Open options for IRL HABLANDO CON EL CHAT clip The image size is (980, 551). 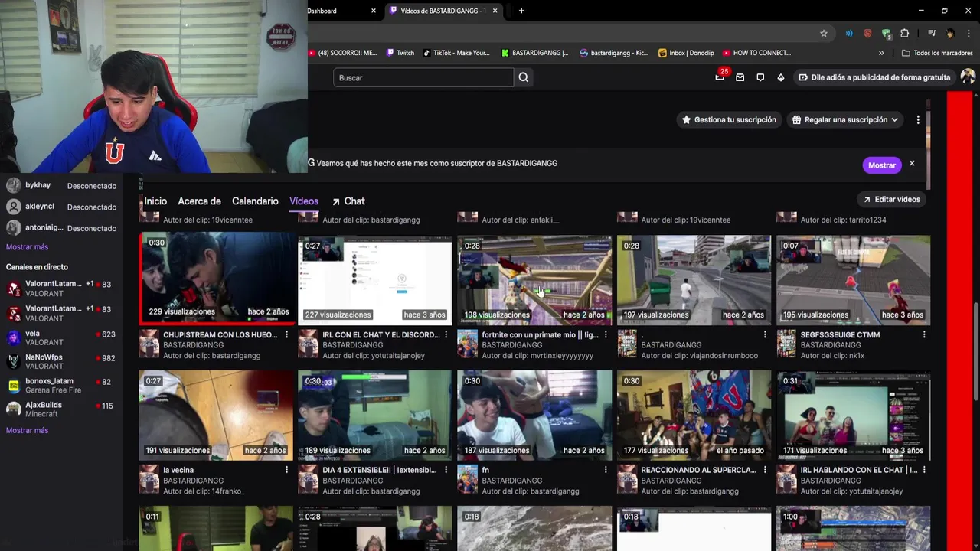coord(924,471)
